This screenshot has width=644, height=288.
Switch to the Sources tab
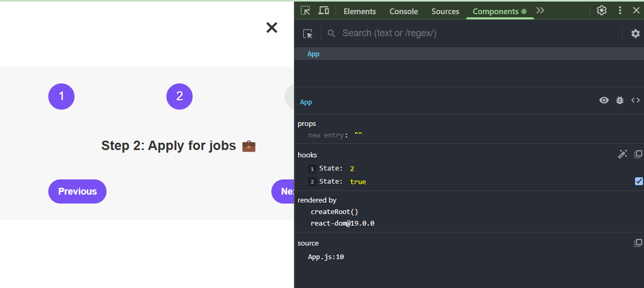(x=445, y=11)
